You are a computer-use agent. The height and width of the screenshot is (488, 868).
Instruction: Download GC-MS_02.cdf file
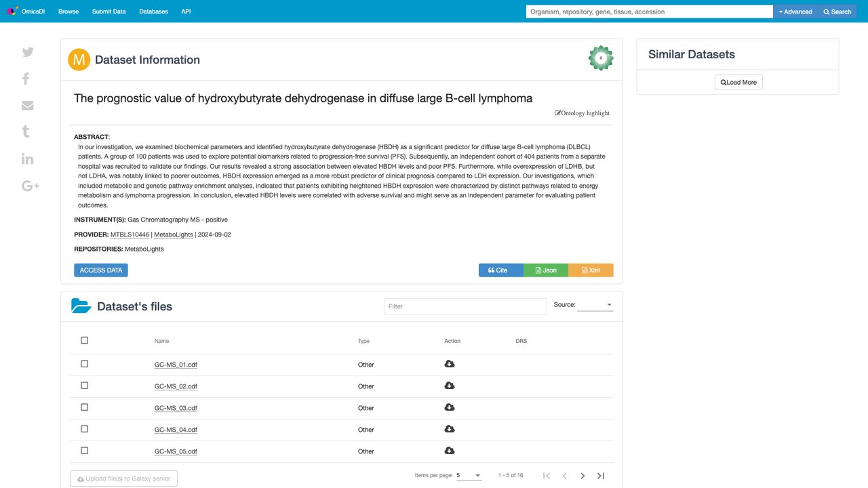pyautogui.click(x=449, y=386)
